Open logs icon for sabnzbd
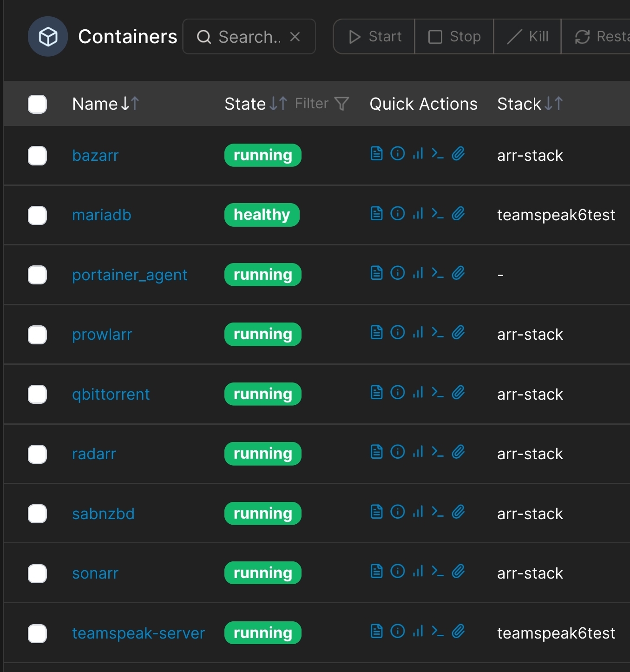 [x=376, y=512]
